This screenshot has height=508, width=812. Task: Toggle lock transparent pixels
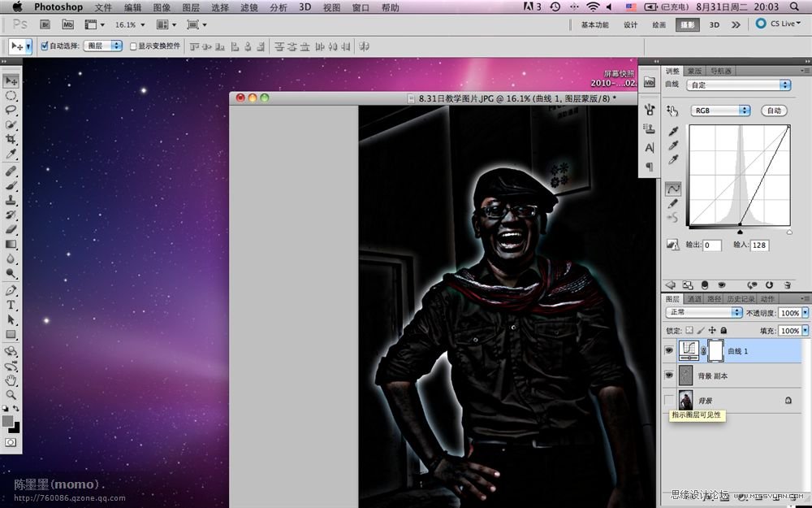pos(689,330)
